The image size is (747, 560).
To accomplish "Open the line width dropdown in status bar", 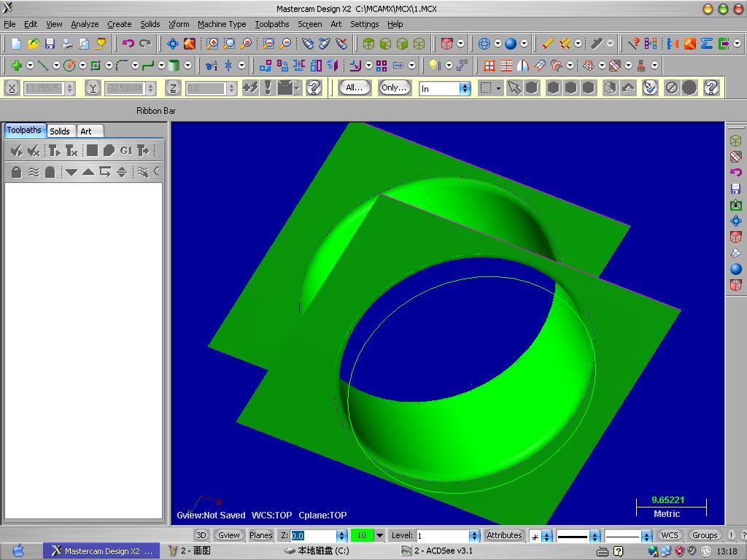I will 646,536.
